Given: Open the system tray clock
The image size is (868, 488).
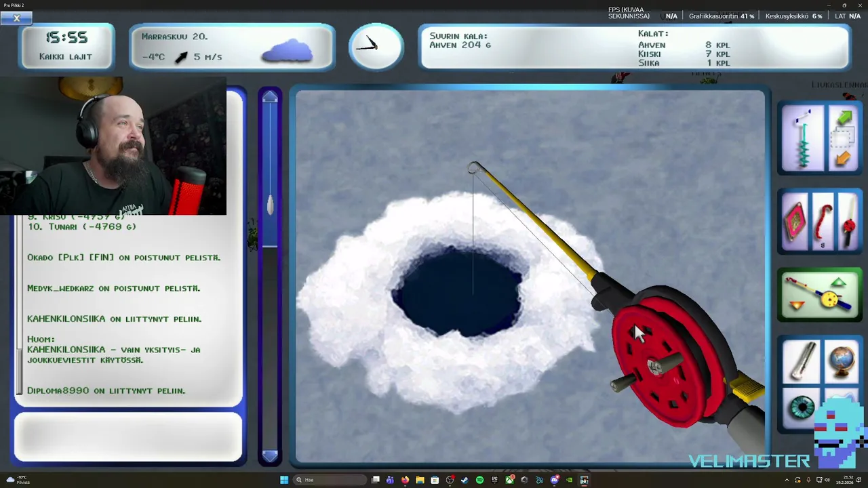Looking at the screenshot, I should tap(845, 480).
